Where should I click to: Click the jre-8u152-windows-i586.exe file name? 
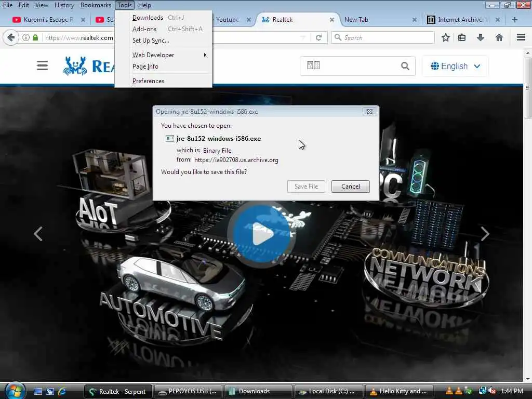click(x=219, y=138)
